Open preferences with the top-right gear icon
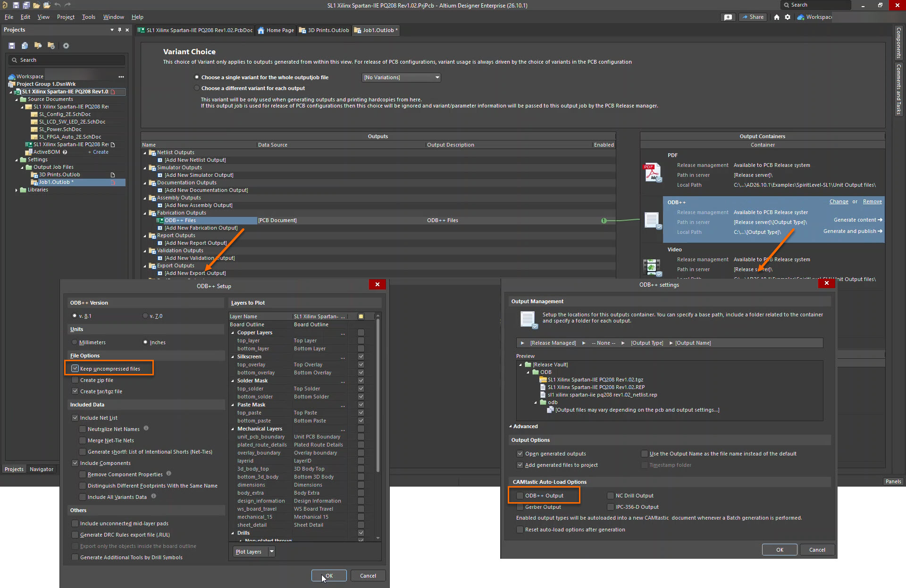Image resolution: width=906 pixels, height=588 pixels. point(788,17)
